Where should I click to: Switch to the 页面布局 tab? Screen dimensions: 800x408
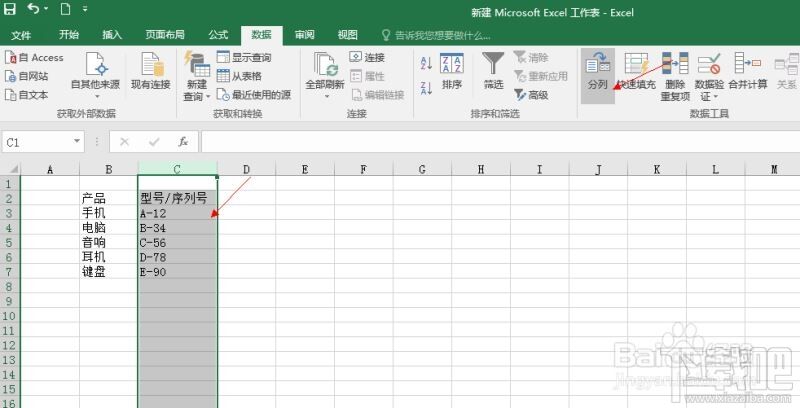tap(165, 35)
